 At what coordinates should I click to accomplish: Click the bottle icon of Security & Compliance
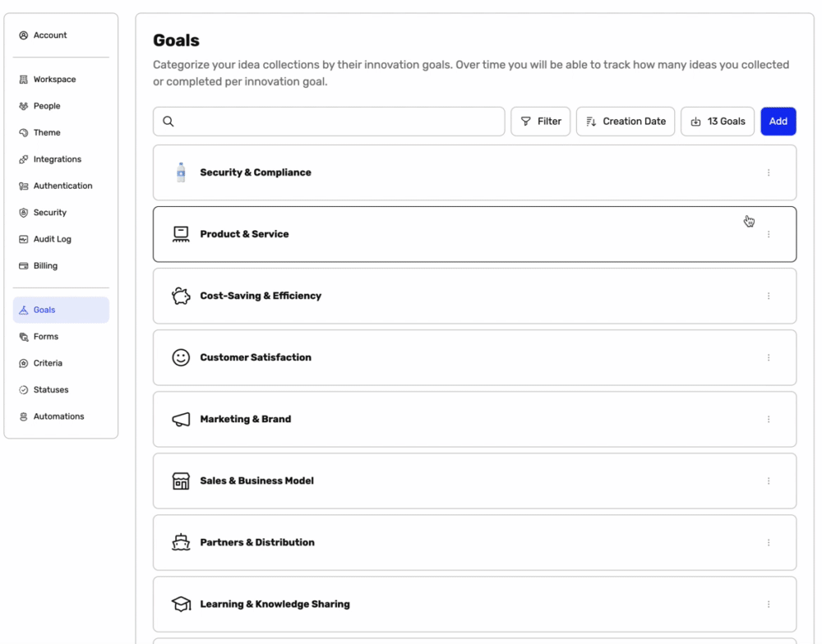pyautogui.click(x=181, y=172)
